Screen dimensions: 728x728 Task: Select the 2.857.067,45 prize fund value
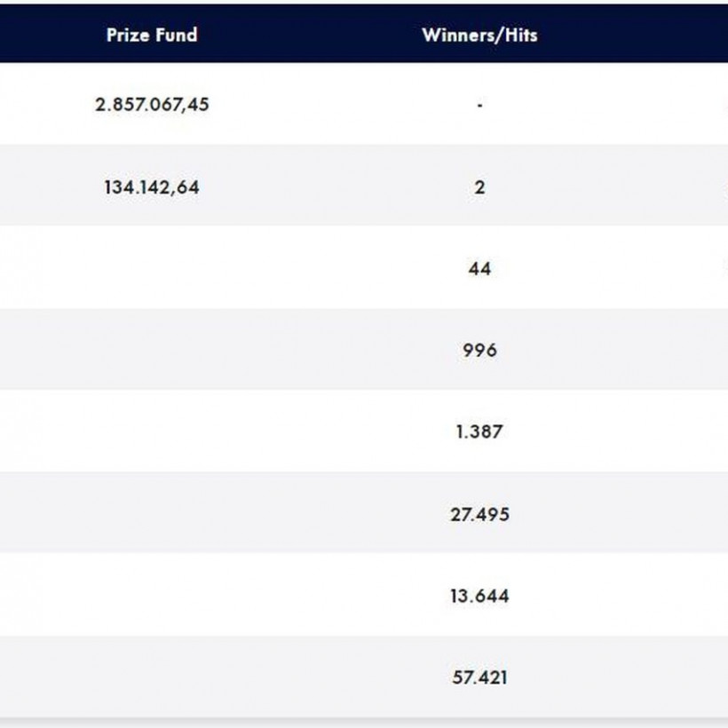(152, 105)
